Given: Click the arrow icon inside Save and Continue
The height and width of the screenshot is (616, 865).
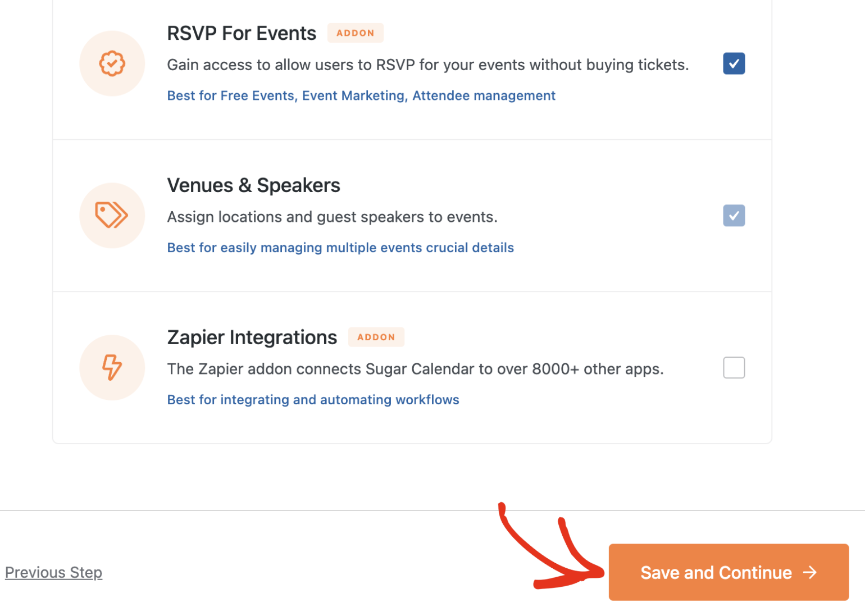Looking at the screenshot, I should (x=810, y=572).
